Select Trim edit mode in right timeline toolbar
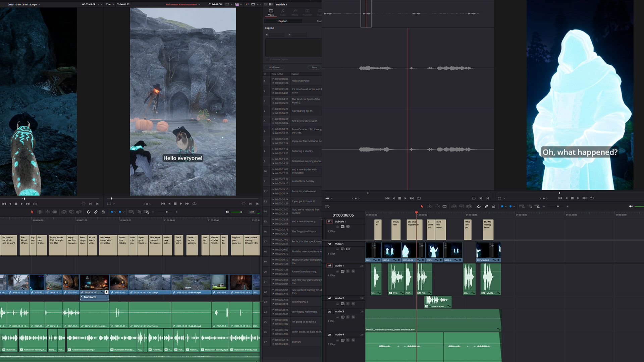This screenshot has height=362, width=644. [x=429, y=206]
